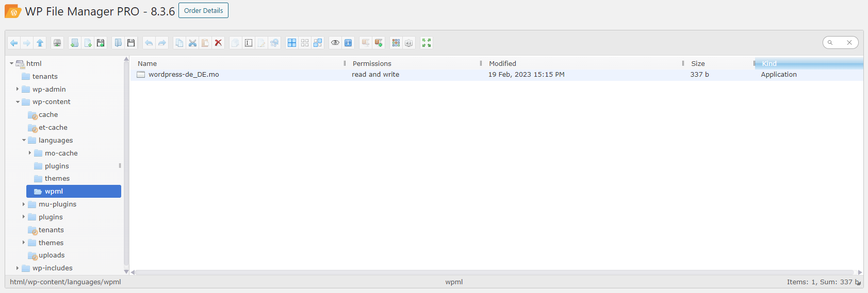Image resolution: width=868 pixels, height=293 pixels.
Task: Paste files from clipboard
Action: tap(205, 43)
